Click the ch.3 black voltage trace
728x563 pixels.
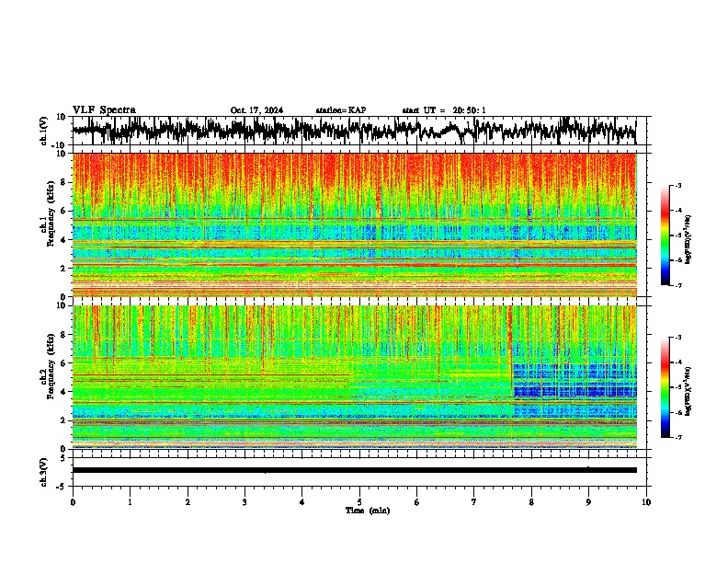click(354, 470)
